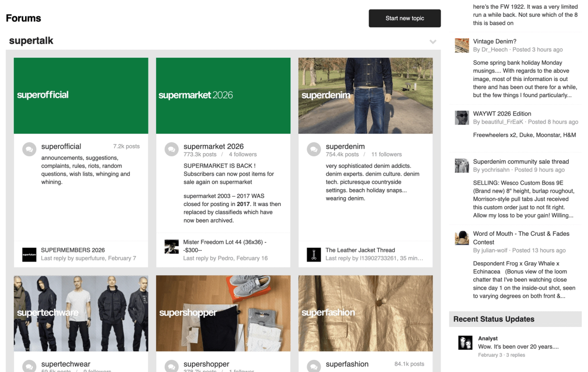Open Dr_Heech's avatar next to Vintage Denim
The image size is (588, 372).
coord(462,45)
